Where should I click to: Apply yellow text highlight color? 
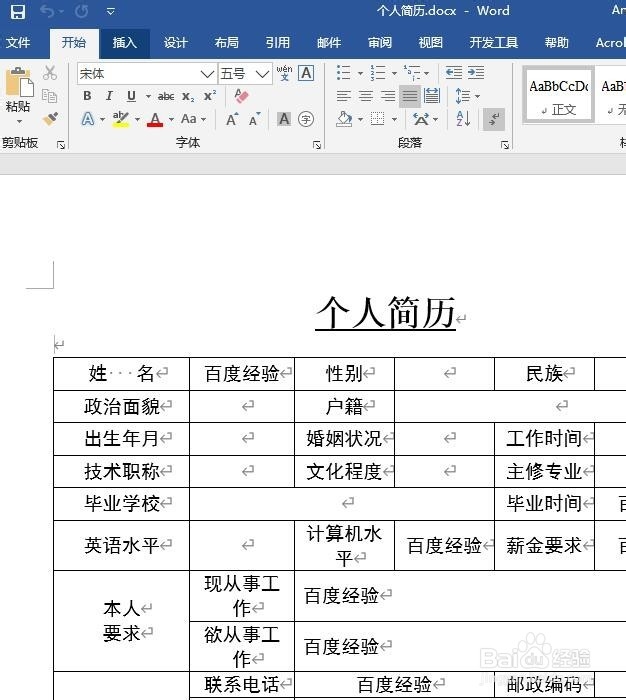click(x=121, y=119)
